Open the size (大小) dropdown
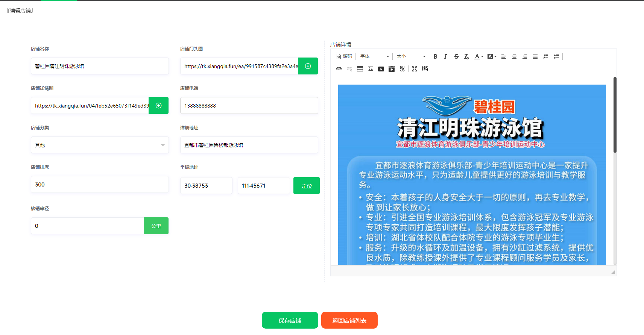644x335 pixels. (x=411, y=56)
